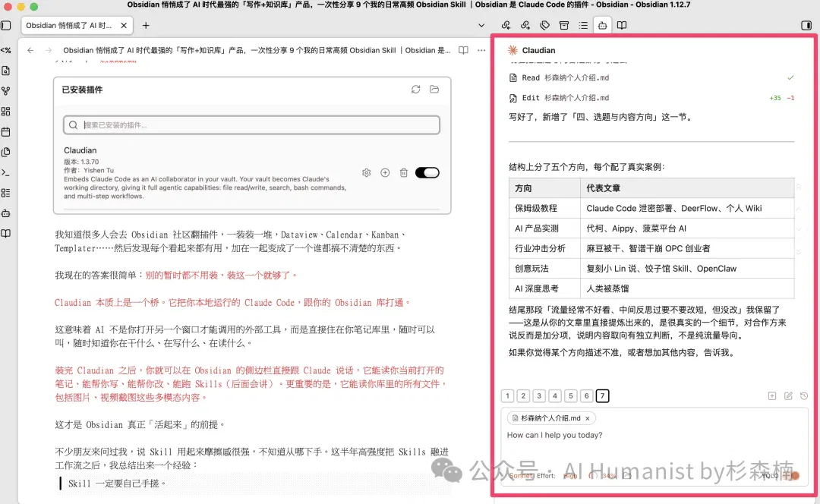Open the outline sidebar tab
Image resolution: width=820 pixels, height=504 pixels.
coord(583,25)
